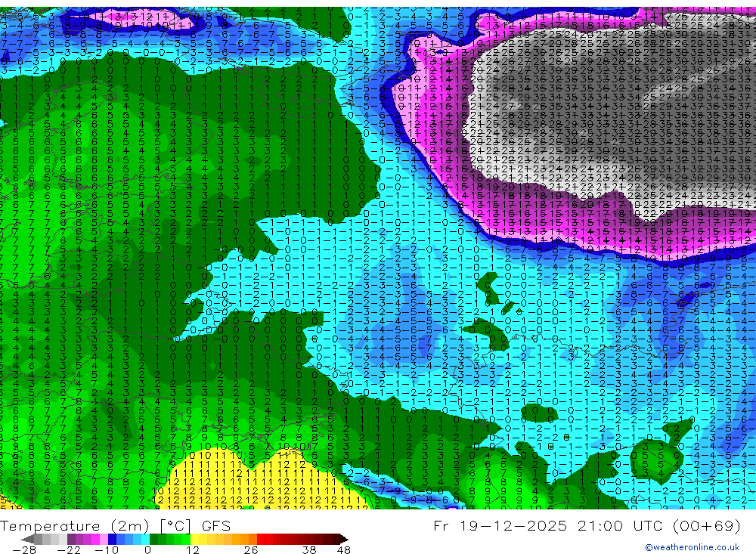
Task: Click the 'Temperature (2m) [°C] GFS' title
Action: coord(115,525)
